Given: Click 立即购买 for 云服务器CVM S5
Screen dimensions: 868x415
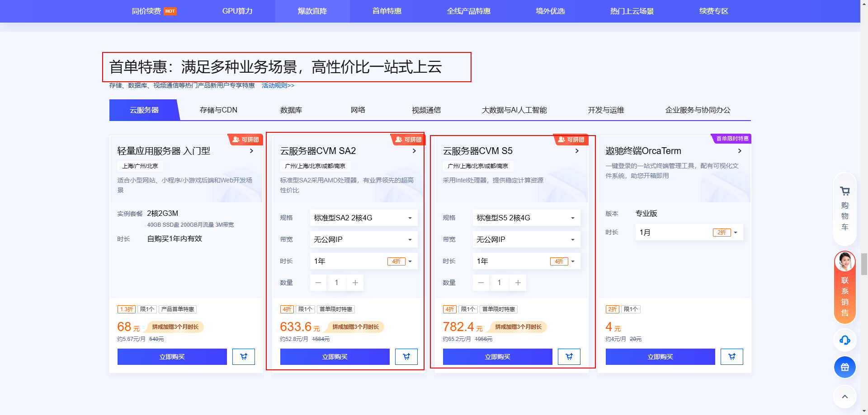Looking at the screenshot, I should (498, 357).
